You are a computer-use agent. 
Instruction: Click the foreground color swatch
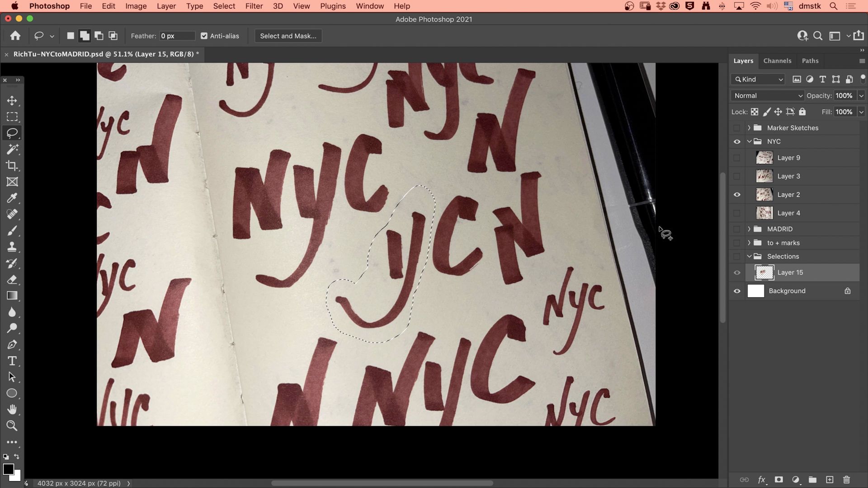coord(8,469)
